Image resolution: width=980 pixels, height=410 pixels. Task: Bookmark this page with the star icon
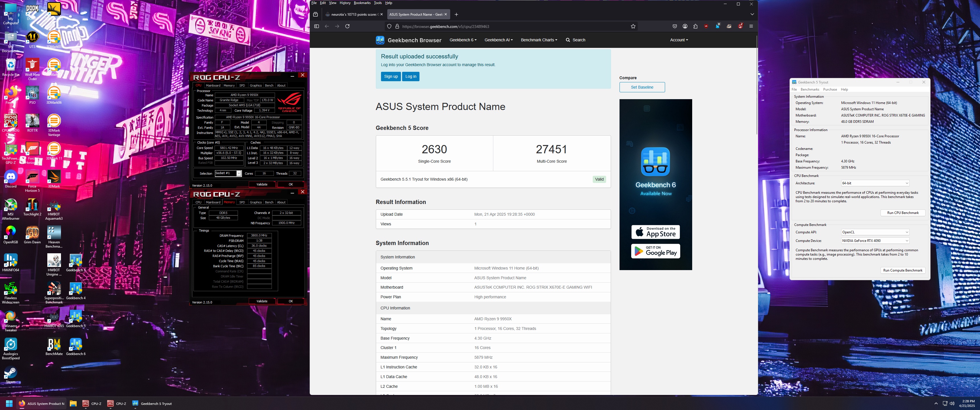point(633,26)
